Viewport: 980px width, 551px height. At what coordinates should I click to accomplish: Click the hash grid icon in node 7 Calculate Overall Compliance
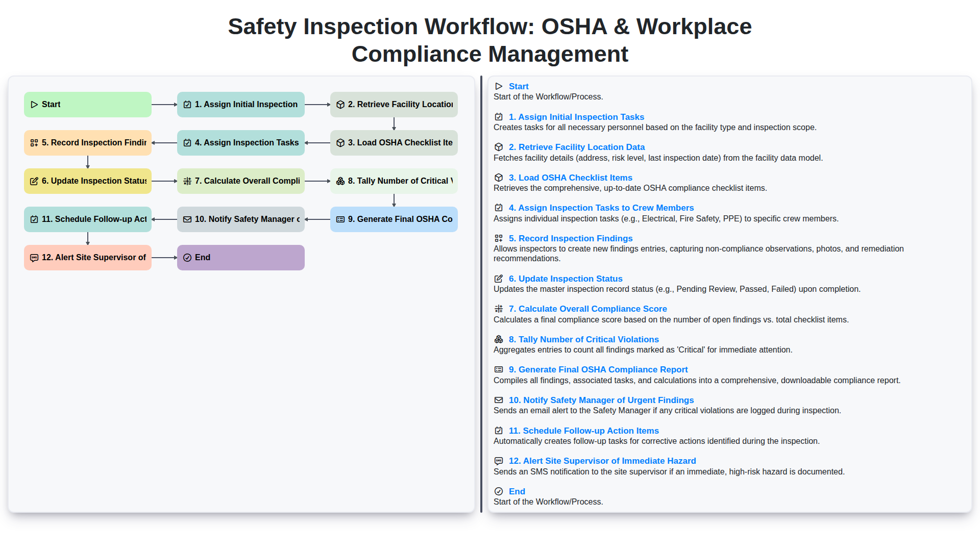pos(187,181)
